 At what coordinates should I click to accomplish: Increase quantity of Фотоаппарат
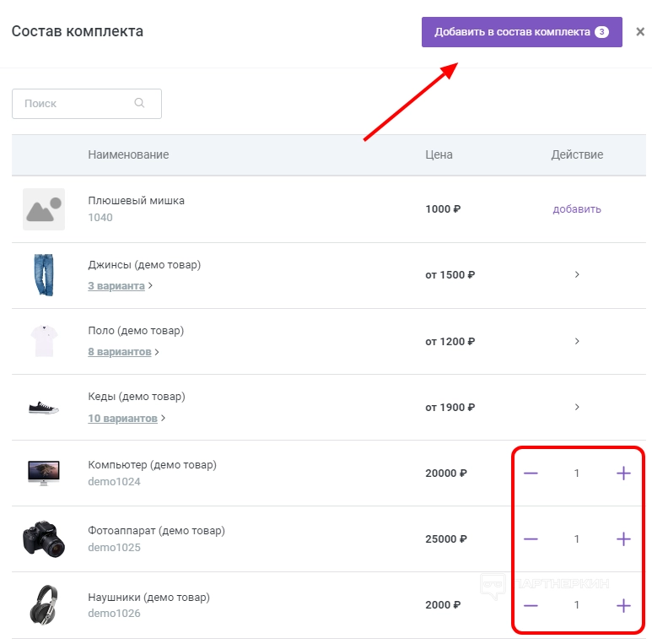623,539
